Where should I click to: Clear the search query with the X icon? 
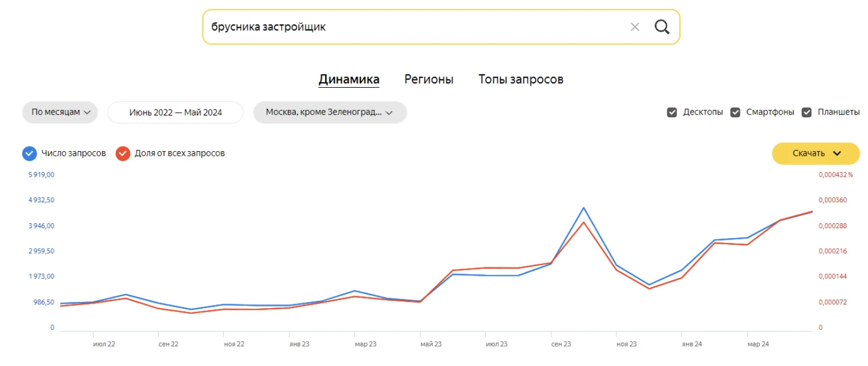point(635,27)
